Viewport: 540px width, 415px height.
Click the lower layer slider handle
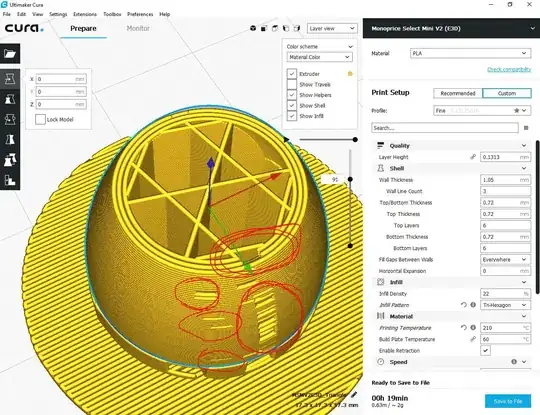(350, 246)
